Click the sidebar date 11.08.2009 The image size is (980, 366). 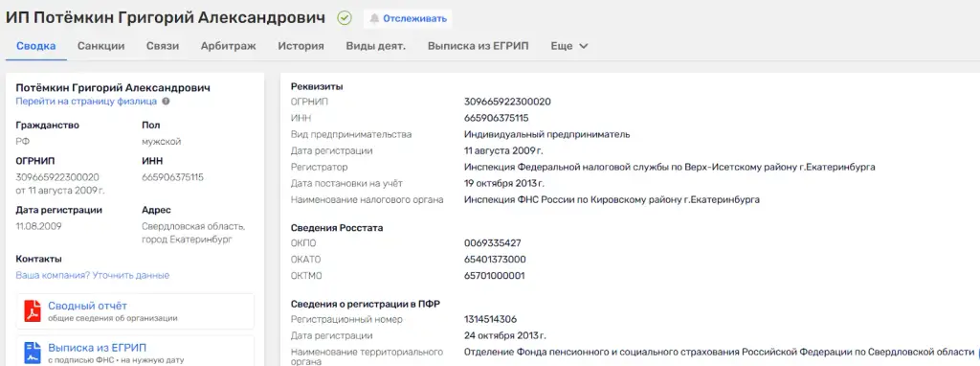pyautogui.click(x=38, y=226)
